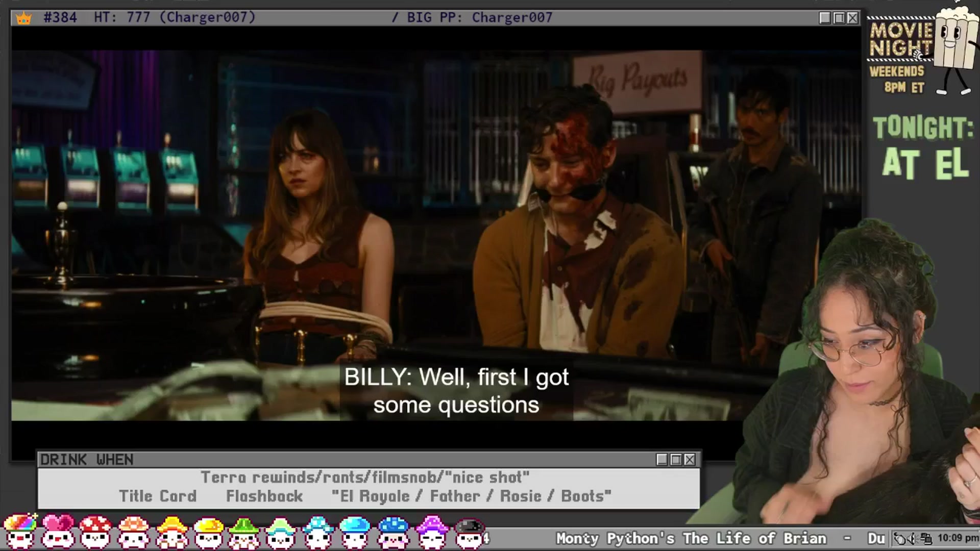Viewport: 980px width, 551px height.
Task: Click the speaker volume tray icon
Action: click(x=913, y=539)
